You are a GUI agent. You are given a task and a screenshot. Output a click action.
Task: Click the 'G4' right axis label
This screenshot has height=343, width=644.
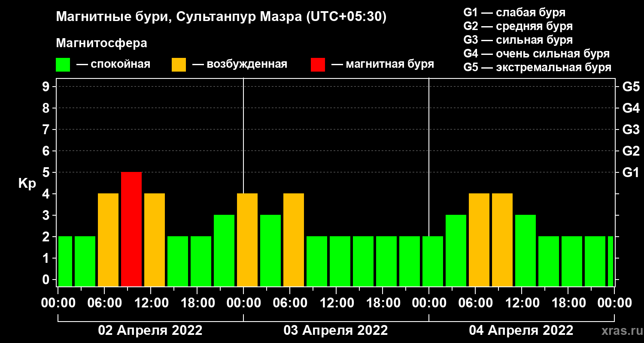click(x=631, y=108)
